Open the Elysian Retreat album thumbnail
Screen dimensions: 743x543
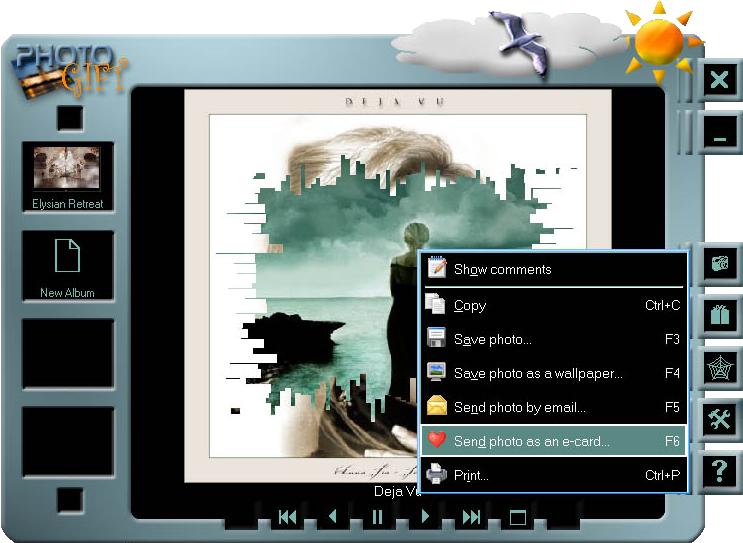68,177
